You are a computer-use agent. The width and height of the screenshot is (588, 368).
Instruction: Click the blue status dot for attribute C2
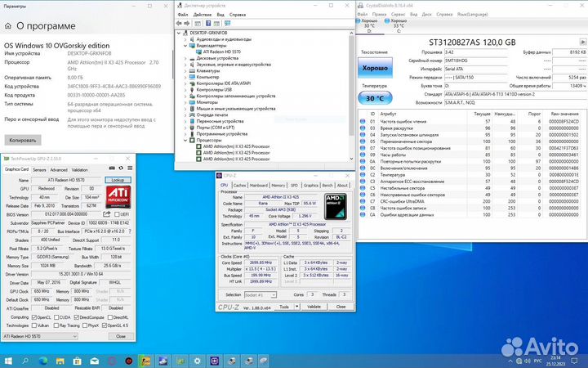click(x=363, y=175)
